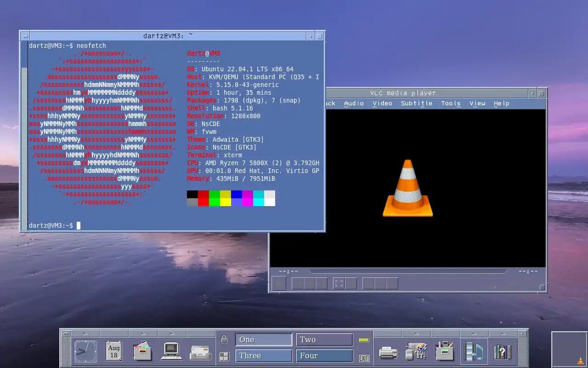Switch to workspace Two
The width and height of the screenshot is (588, 368).
(x=324, y=340)
